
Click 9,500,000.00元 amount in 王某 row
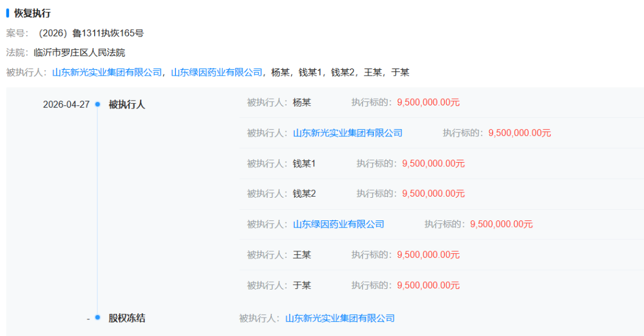coord(428,255)
